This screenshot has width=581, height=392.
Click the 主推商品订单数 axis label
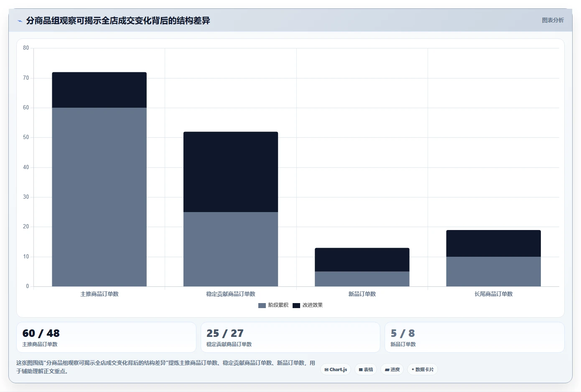pos(99,294)
